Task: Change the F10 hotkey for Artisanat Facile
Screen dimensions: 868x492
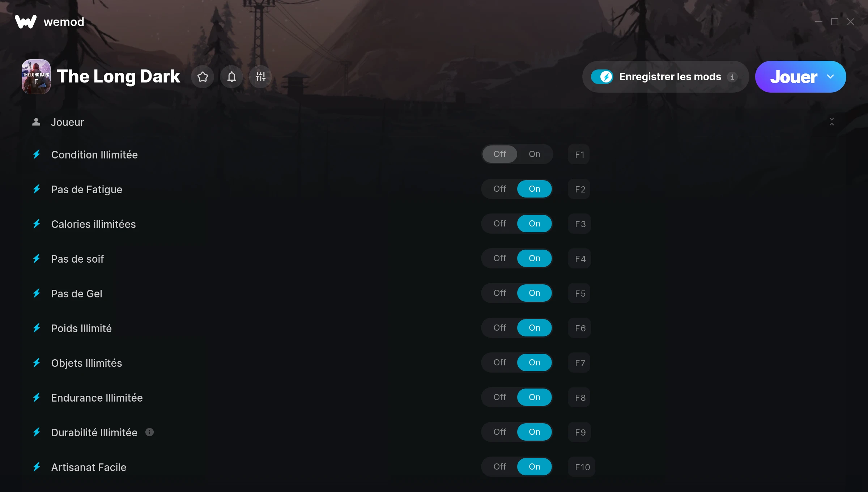Action: [x=582, y=467]
